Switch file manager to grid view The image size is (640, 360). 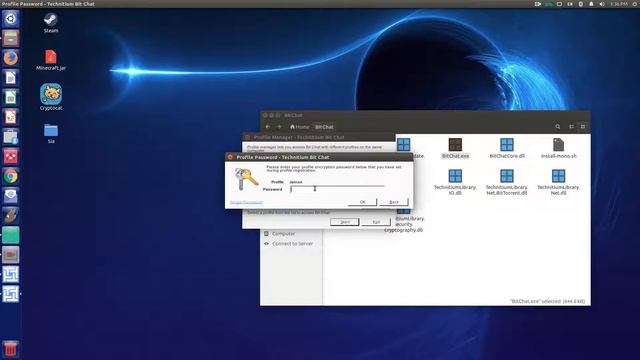tap(583, 127)
